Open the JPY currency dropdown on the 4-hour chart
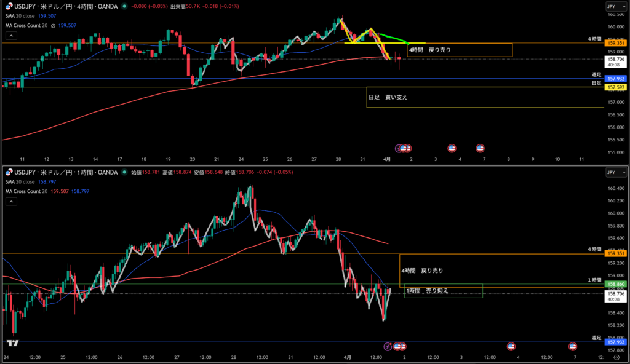630x364 pixels. point(612,6)
